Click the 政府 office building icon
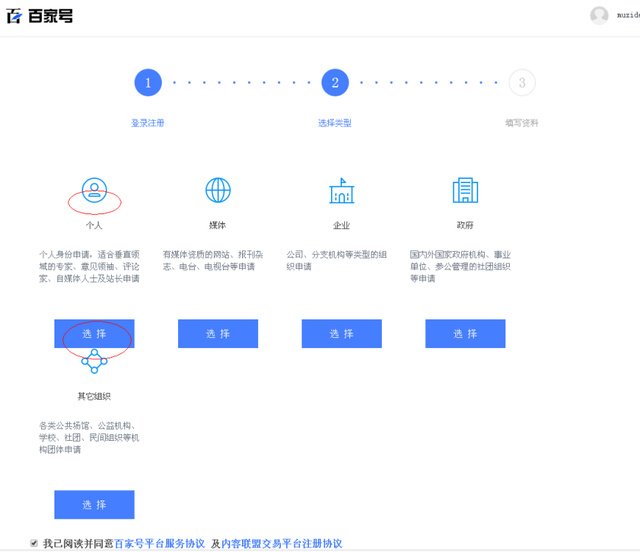Image resolution: width=640 pixels, height=552 pixels. [465, 190]
